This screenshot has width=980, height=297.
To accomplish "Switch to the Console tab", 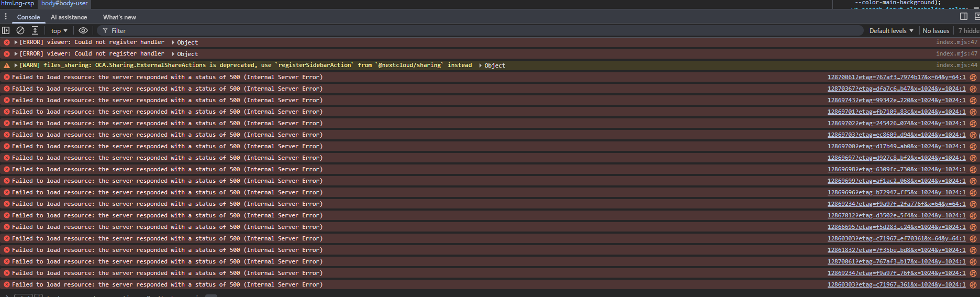I will (x=28, y=17).
